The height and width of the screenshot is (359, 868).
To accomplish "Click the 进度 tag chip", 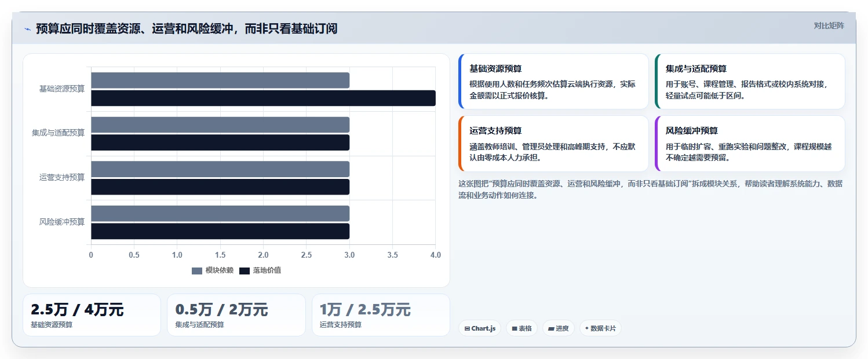I will [559, 328].
